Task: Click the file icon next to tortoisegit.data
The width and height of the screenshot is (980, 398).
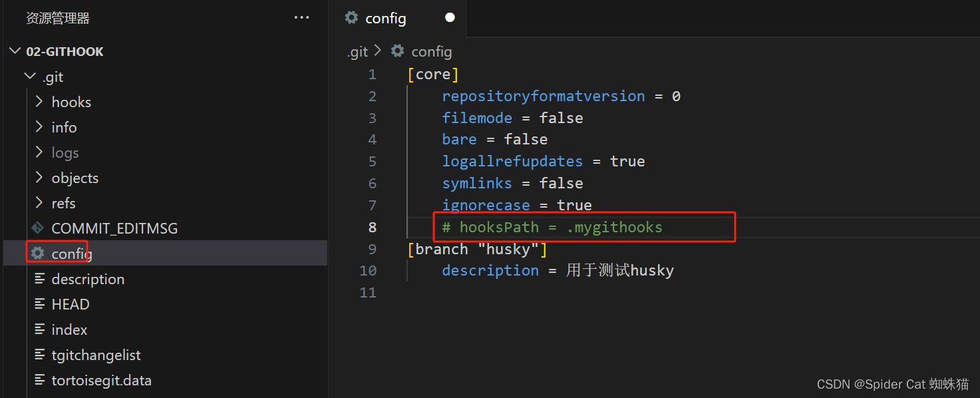Action: coord(39,380)
